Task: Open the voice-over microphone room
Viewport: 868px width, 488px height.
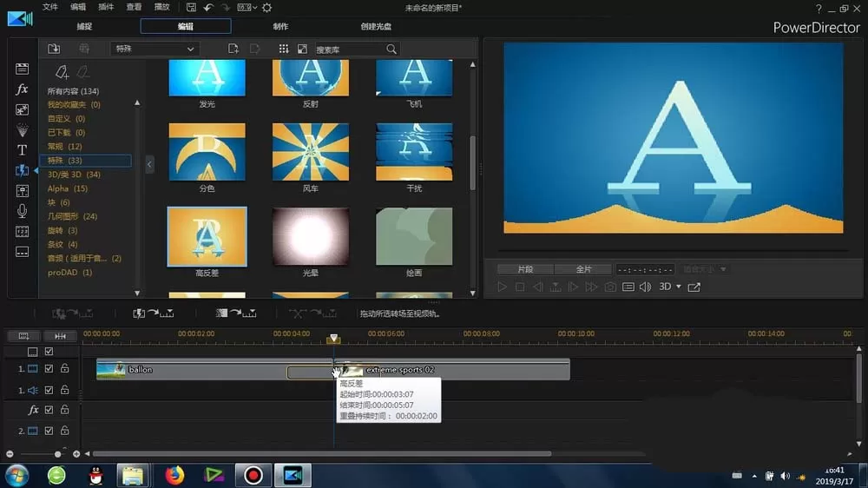Action: pos(22,211)
